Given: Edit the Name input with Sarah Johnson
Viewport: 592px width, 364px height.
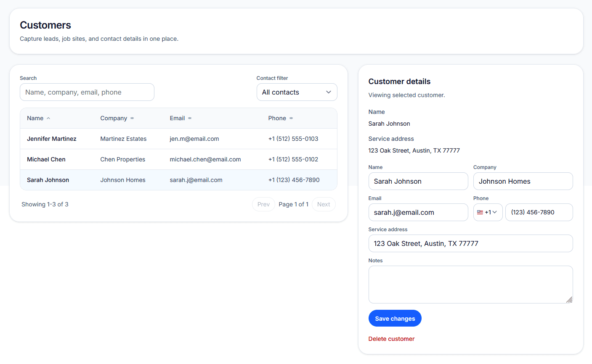Looking at the screenshot, I should pos(418,181).
